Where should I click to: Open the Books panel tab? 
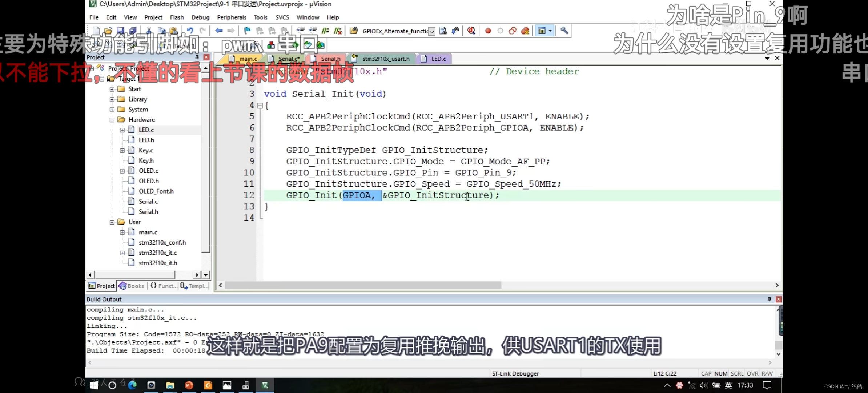132,286
